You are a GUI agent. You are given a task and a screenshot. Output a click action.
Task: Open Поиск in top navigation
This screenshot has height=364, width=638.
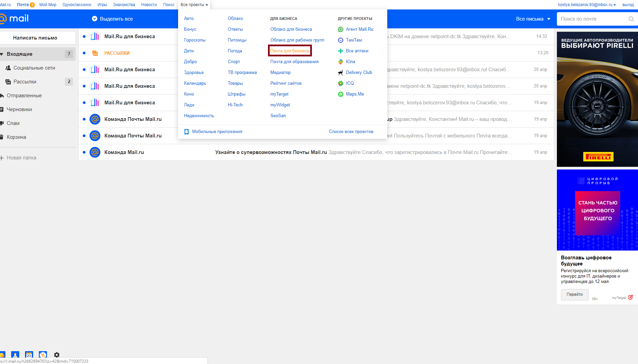pyautogui.click(x=169, y=5)
